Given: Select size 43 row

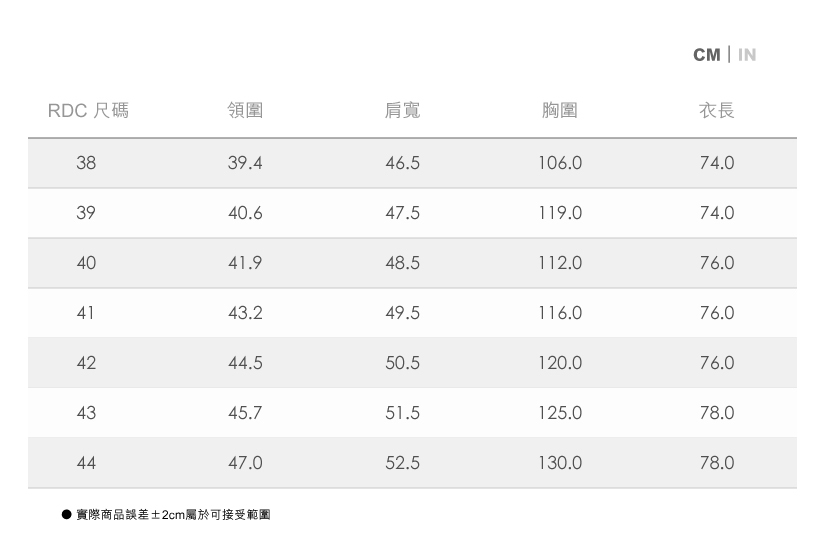Looking at the screenshot, I should coord(86,413).
